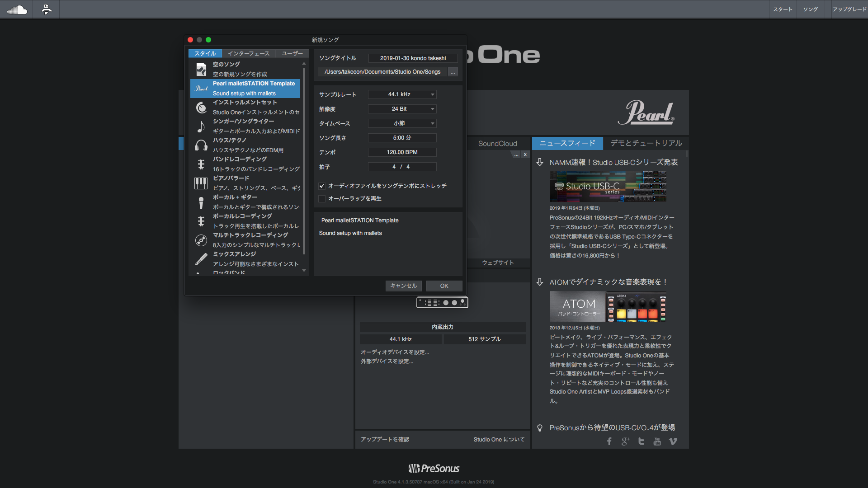Click the time signature 4/4 field
This screenshot has height=488, width=868.
click(402, 167)
